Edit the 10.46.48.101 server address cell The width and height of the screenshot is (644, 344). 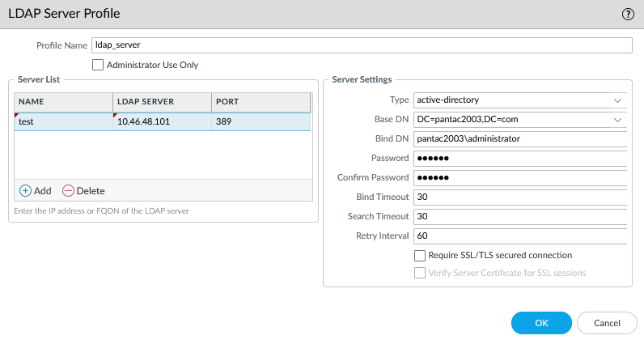point(162,121)
